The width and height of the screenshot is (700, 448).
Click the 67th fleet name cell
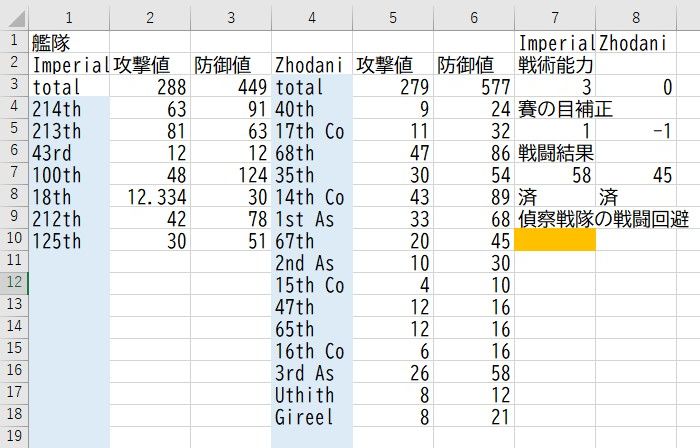click(x=312, y=240)
